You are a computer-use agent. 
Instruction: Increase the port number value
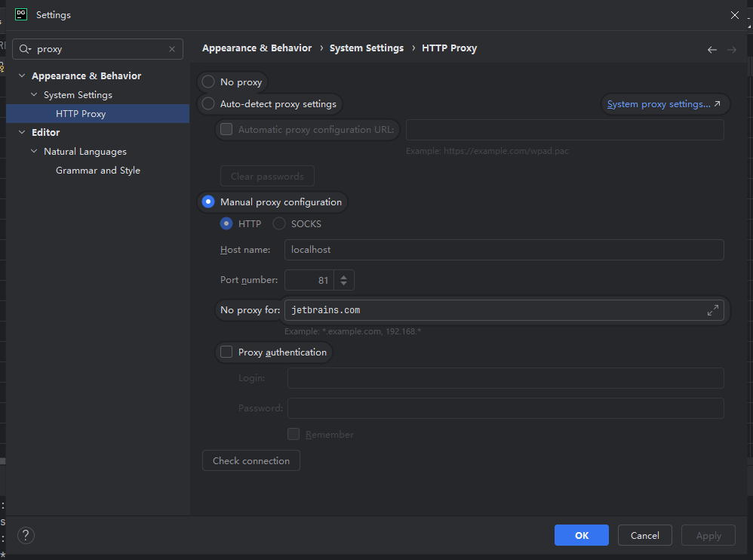(x=343, y=277)
